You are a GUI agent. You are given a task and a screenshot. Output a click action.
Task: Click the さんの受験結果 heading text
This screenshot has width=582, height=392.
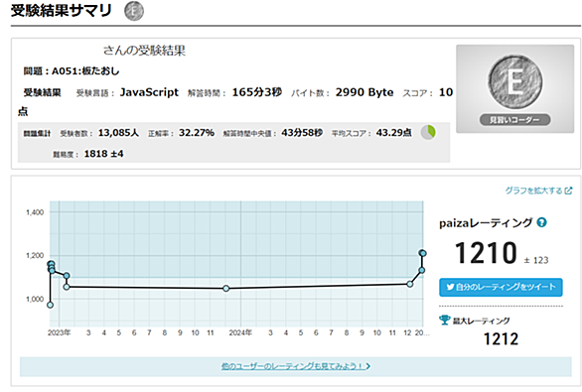tap(144, 51)
